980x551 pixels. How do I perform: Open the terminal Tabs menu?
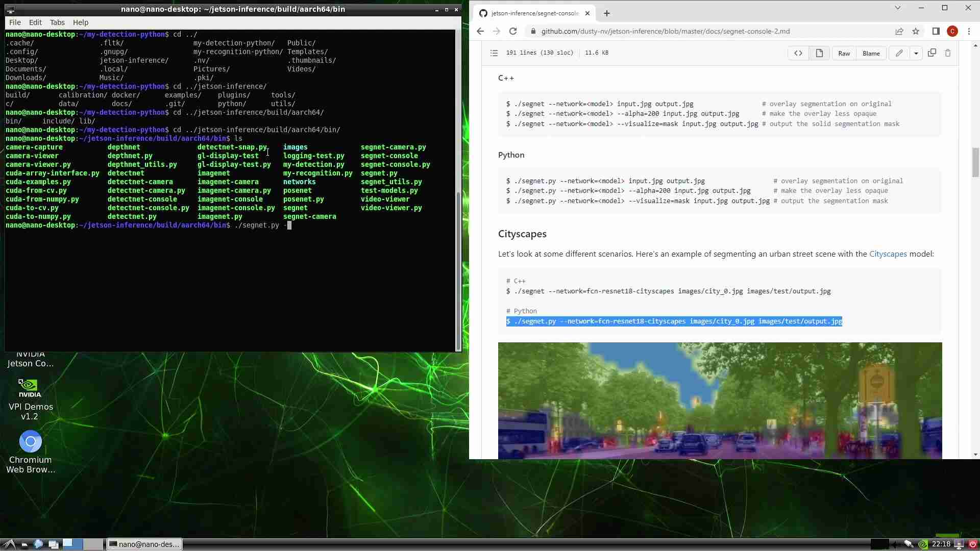tap(57, 22)
